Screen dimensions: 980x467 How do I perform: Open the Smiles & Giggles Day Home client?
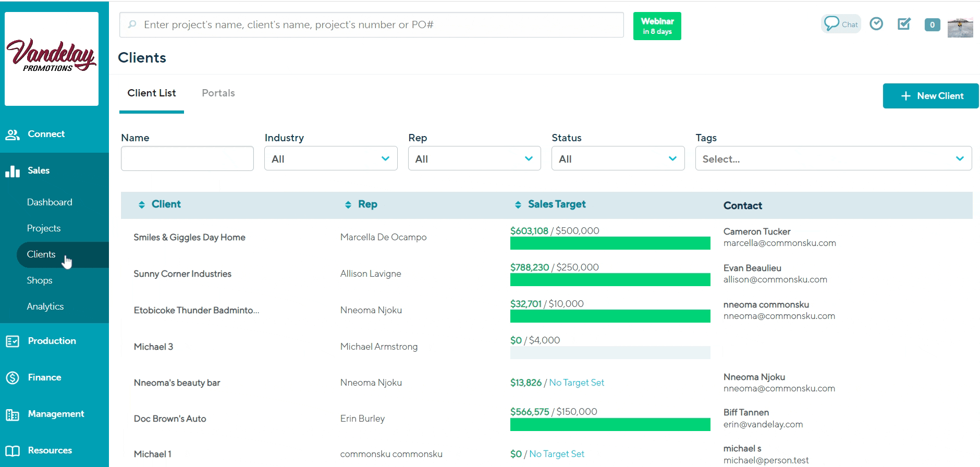pos(189,237)
